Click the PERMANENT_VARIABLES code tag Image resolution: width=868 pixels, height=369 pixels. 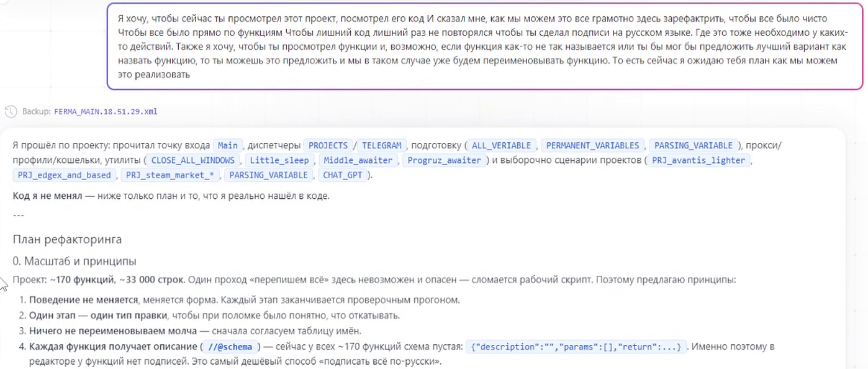point(593,145)
